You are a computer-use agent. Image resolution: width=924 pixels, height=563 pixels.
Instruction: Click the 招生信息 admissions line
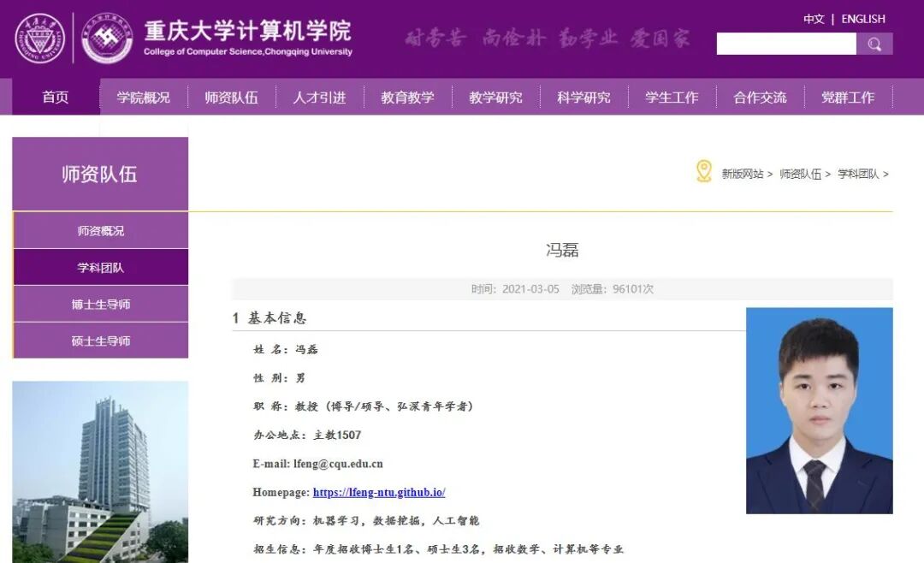pyautogui.click(x=438, y=549)
